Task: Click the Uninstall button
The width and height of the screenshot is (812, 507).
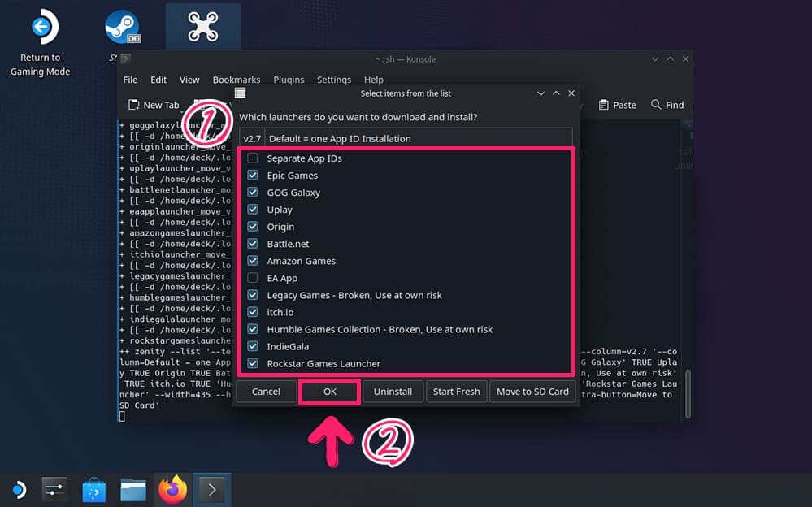Action: pos(393,392)
